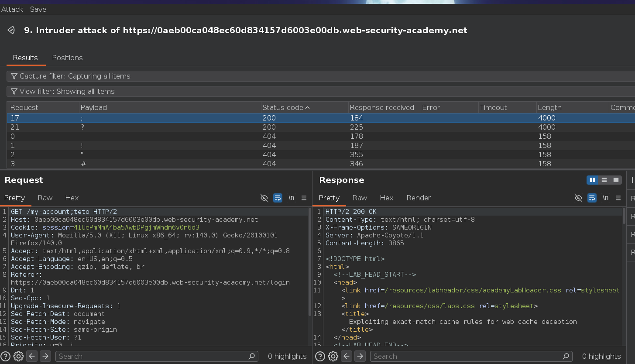Toggle Status code column sort order
This screenshot has height=364, width=635.
point(304,107)
